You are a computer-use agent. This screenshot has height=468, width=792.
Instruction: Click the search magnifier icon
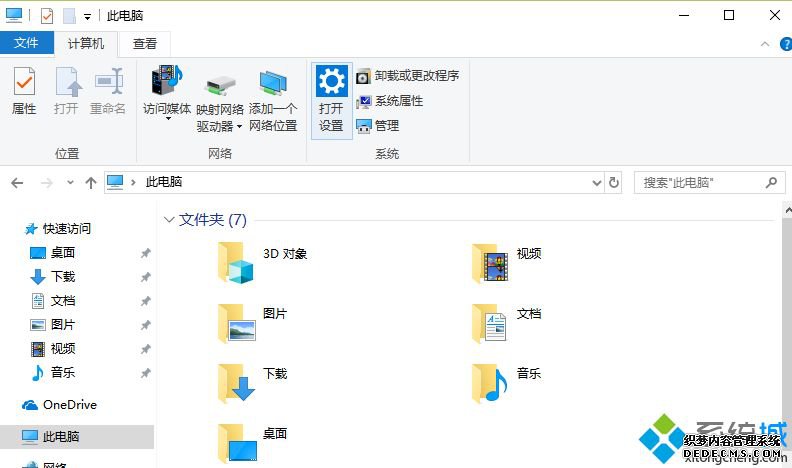pos(771,183)
